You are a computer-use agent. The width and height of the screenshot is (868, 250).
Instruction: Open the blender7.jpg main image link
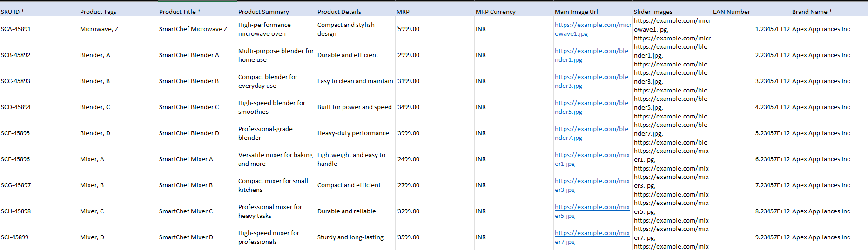tap(591, 133)
